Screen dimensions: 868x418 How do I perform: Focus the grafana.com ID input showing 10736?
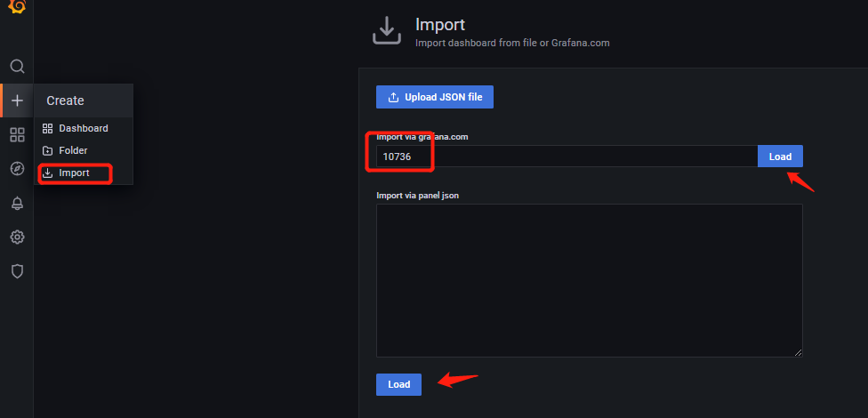pos(567,157)
